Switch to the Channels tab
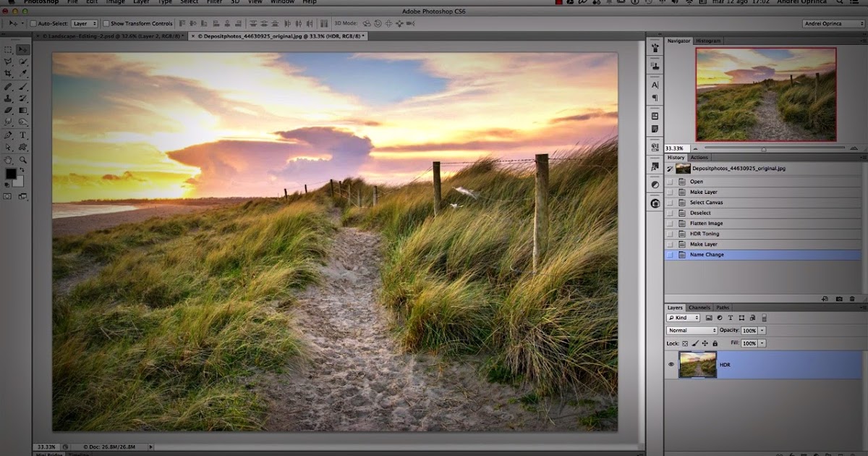The width and height of the screenshot is (868, 456). click(x=699, y=308)
